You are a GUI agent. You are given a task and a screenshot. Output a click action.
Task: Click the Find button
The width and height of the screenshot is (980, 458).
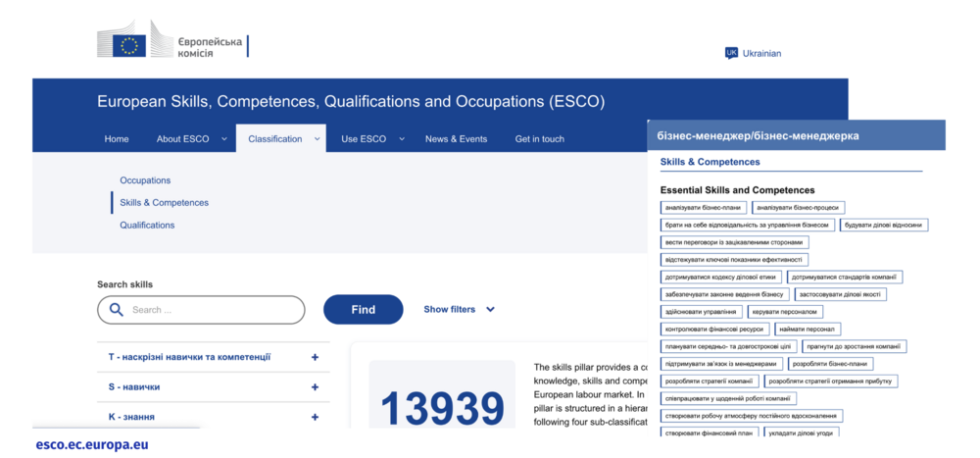364,309
